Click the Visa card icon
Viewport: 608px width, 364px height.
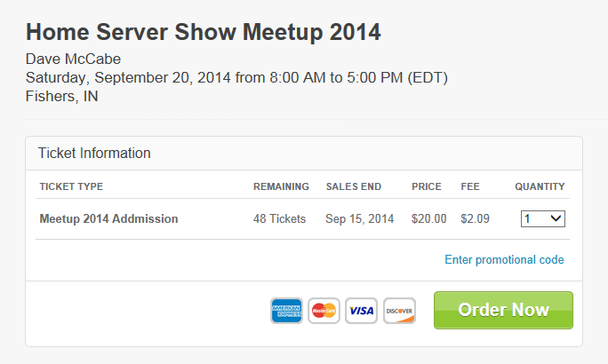pyautogui.click(x=362, y=311)
